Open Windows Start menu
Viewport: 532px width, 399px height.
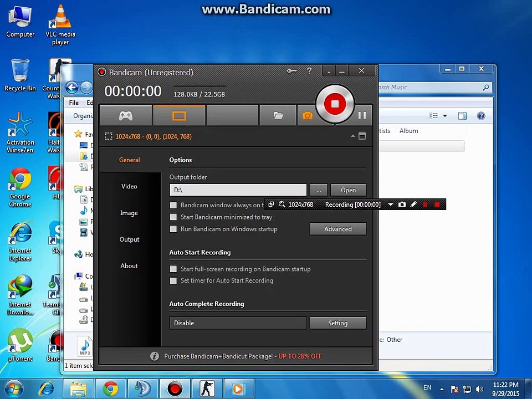point(13,389)
